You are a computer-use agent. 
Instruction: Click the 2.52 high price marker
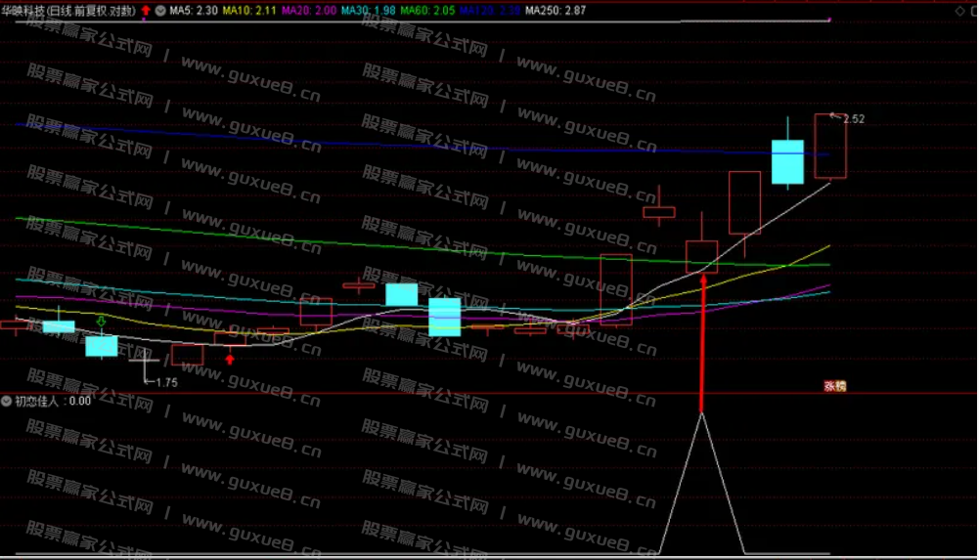[853, 119]
